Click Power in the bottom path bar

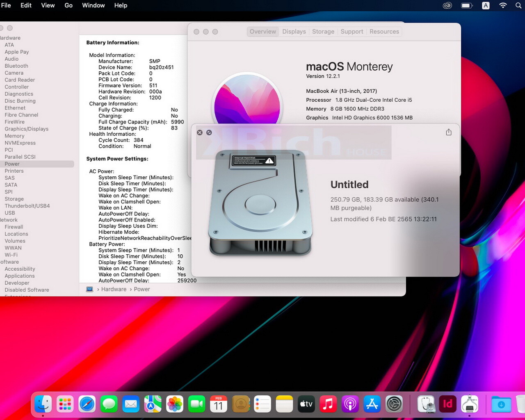coord(142,289)
